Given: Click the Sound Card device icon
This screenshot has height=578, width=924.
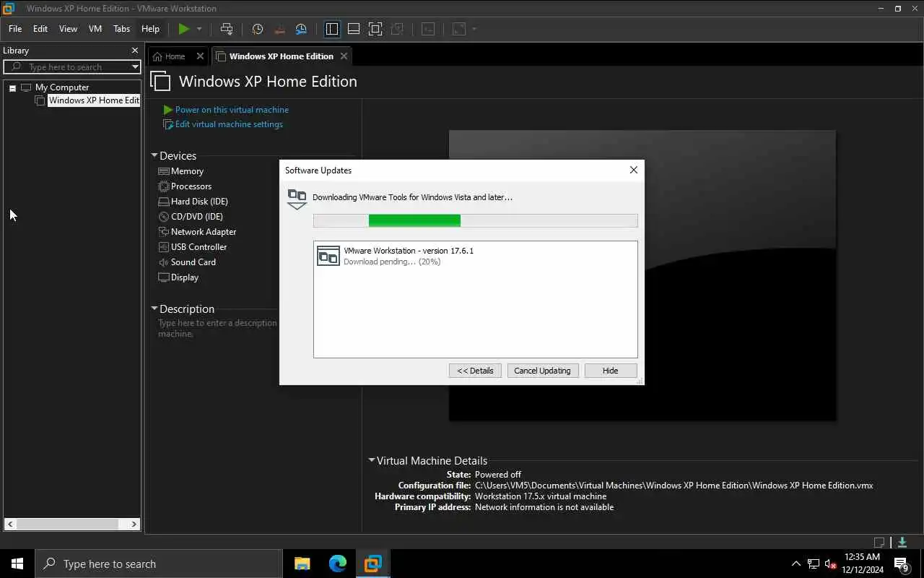Looking at the screenshot, I should [x=164, y=262].
